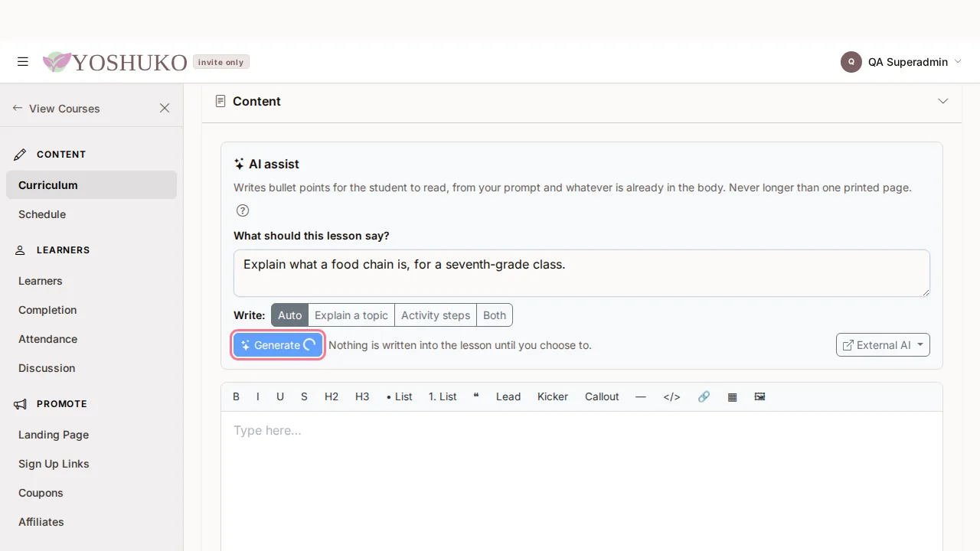Open the Landing Page settings
The image size is (980, 551).
point(91,435)
